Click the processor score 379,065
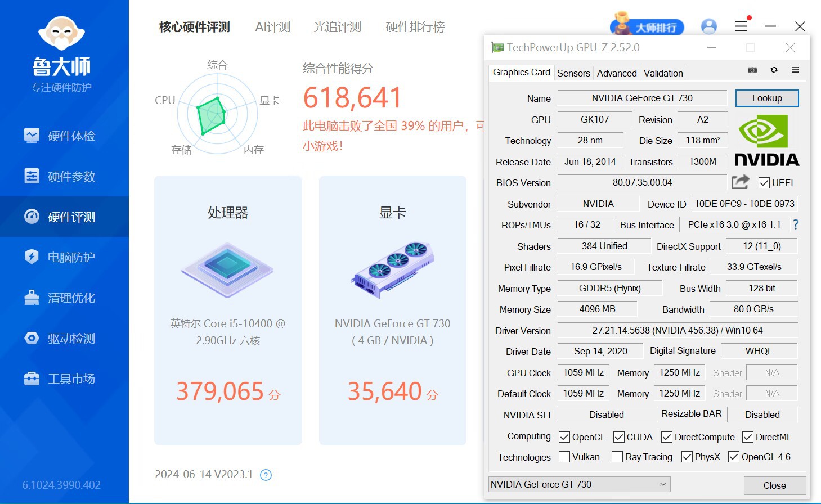Screen dimensions: 821x504 point(220,391)
